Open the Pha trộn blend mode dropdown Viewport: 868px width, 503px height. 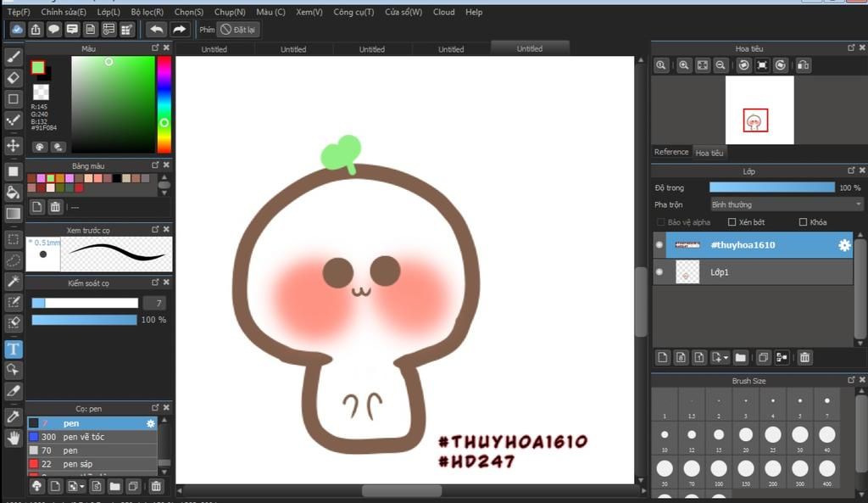[x=787, y=205]
